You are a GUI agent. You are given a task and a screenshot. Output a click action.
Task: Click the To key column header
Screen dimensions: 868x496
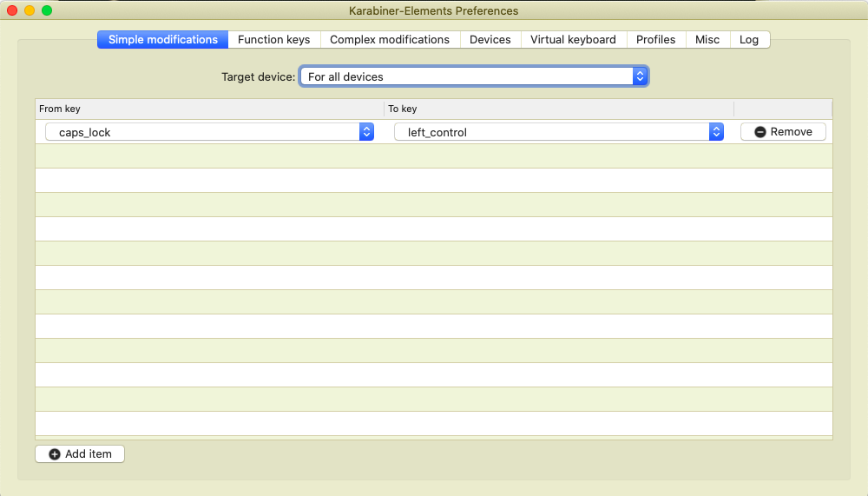[x=559, y=109]
